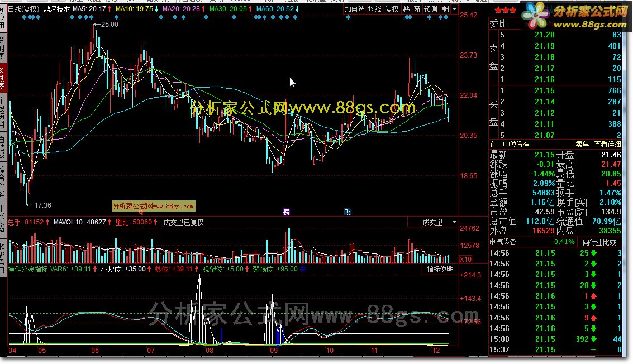This screenshot has width=633, height=364.
Task: Click the 外盘 value 16529
Action: click(x=544, y=231)
